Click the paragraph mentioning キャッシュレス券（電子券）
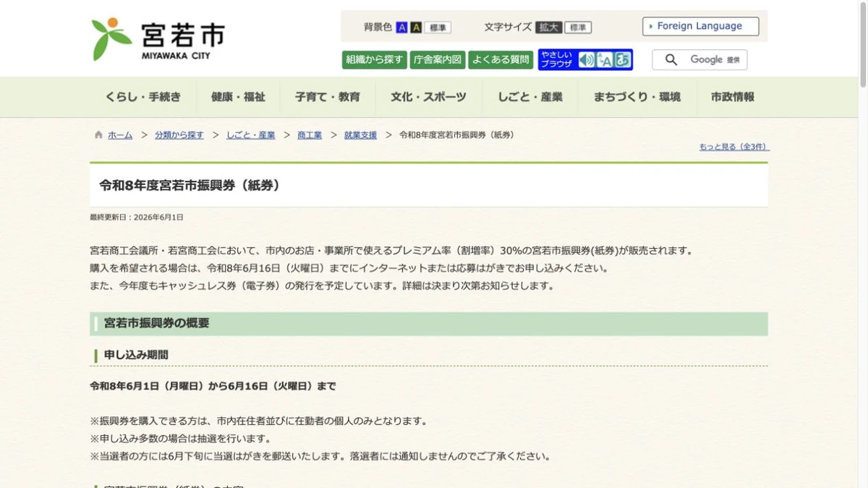 322,286
